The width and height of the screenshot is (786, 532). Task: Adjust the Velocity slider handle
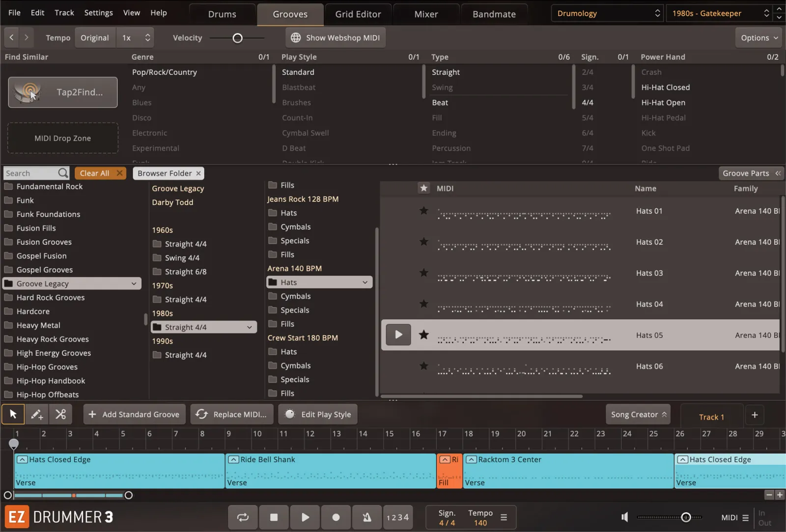(237, 38)
